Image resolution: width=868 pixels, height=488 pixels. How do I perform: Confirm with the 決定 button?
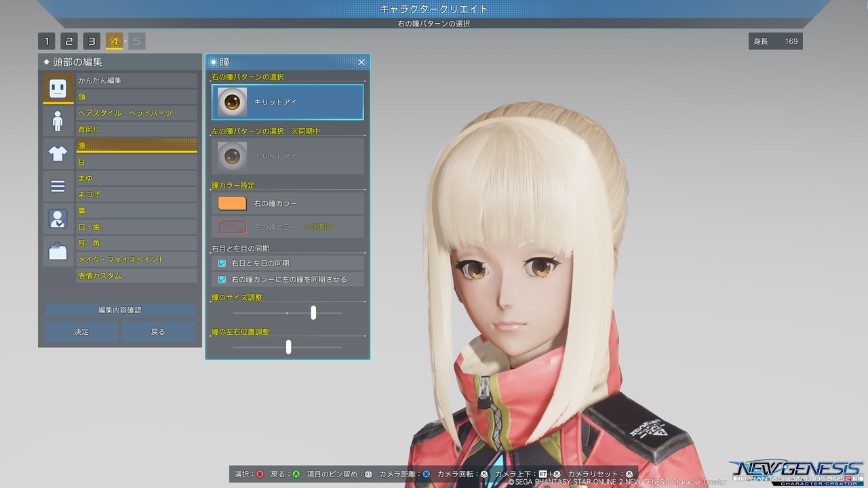click(81, 332)
